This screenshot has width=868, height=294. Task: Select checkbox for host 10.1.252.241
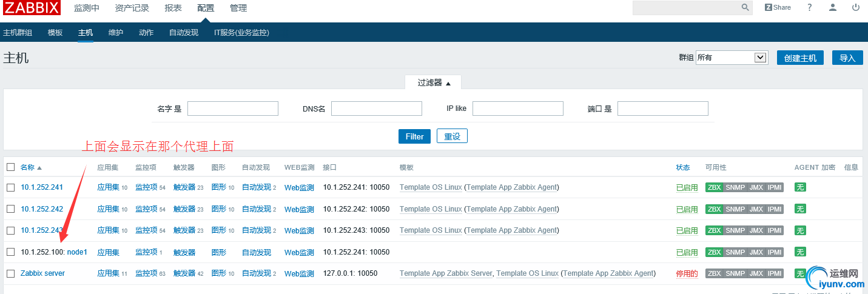(x=10, y=187)
